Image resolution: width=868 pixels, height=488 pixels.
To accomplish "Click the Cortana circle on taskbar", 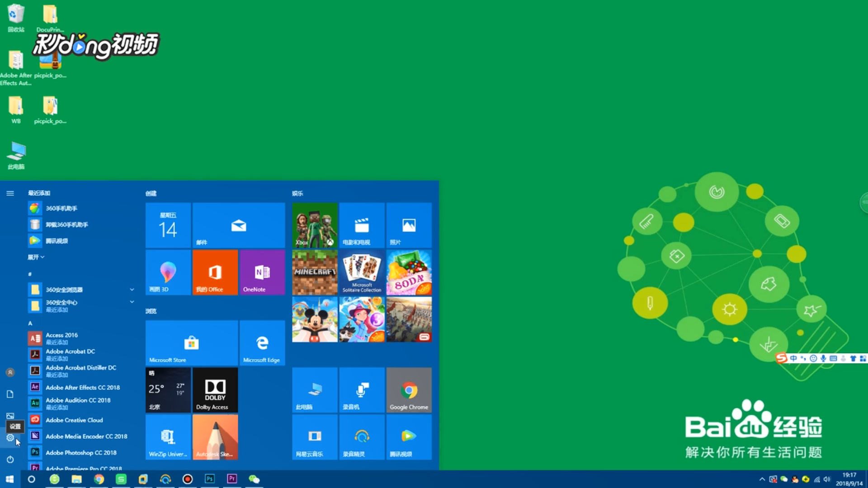I will (31, 479).
